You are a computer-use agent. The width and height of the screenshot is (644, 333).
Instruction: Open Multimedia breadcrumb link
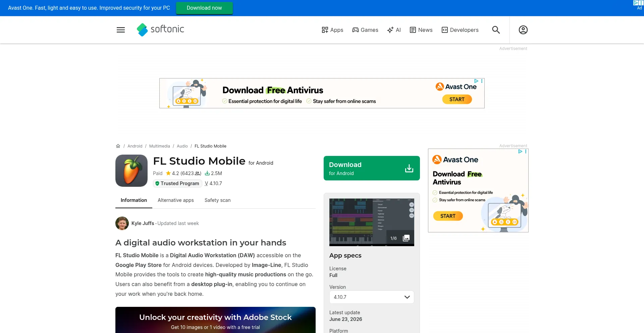[x=160, y=146]
